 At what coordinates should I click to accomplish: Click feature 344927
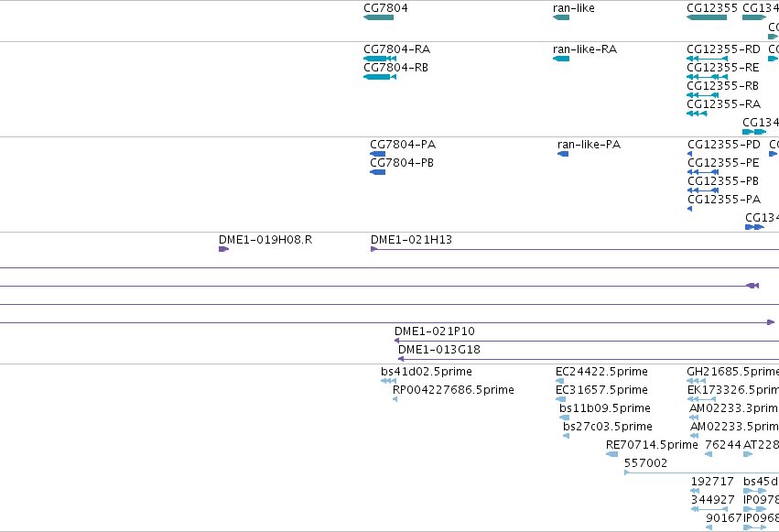(x=709, y=510)
